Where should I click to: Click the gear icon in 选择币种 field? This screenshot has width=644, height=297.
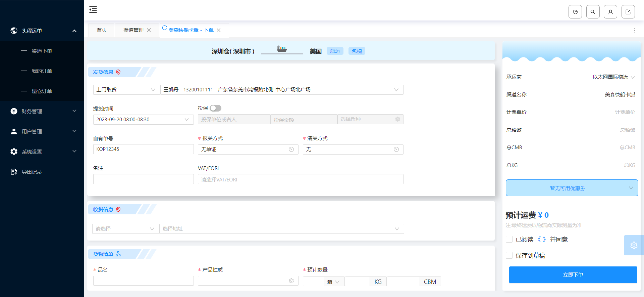pyautogui.click(x=397, y=119)
